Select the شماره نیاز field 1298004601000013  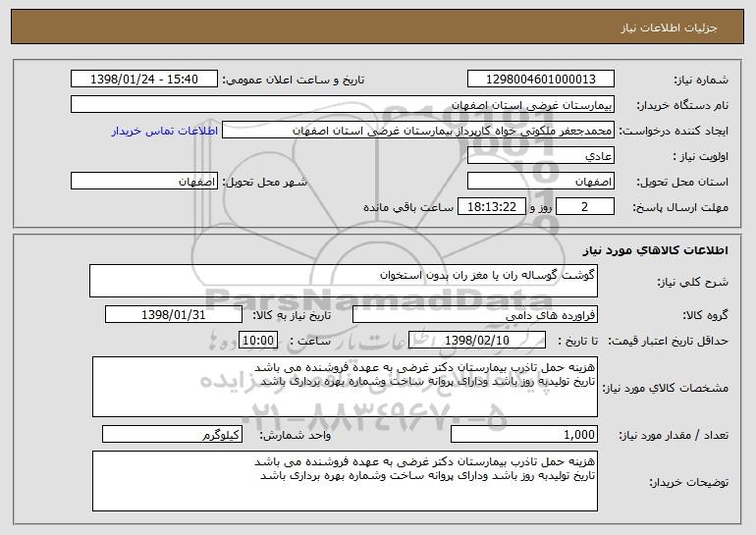(540, 80)
